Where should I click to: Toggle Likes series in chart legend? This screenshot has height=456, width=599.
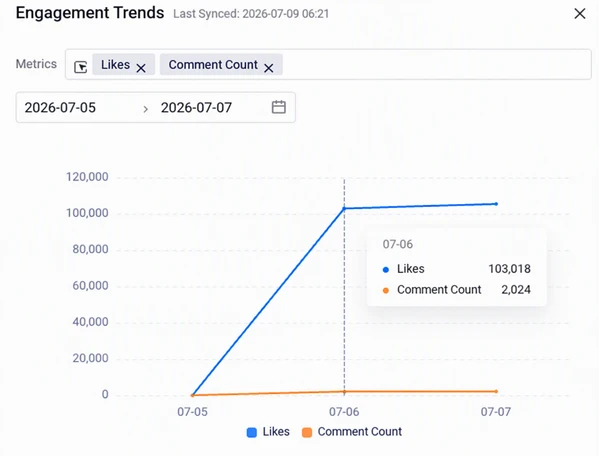click(268, 432)
